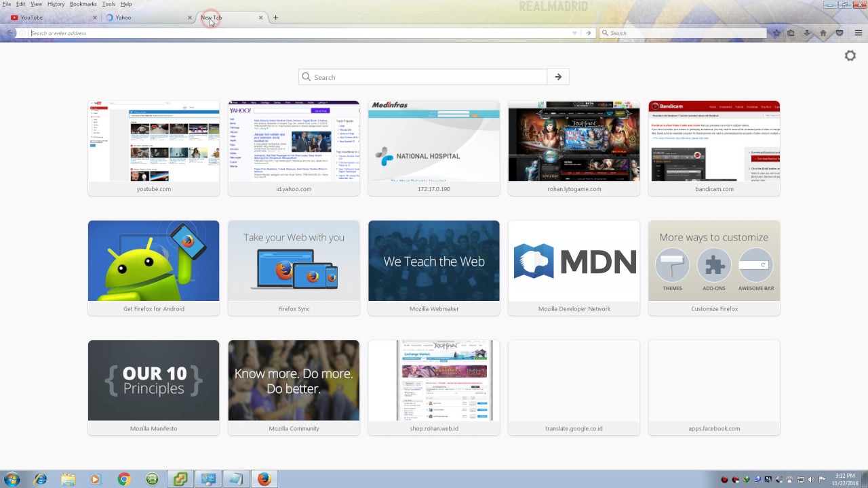Open Windows Media Player taskbar icon
This screenshot has width=868, height=488.
point(95,479)
